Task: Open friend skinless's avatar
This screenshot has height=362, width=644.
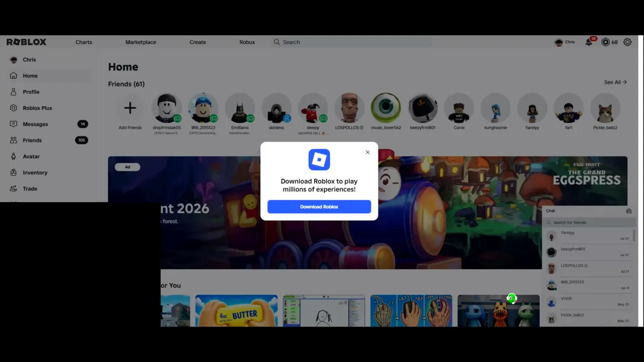Action: point(276,108)
